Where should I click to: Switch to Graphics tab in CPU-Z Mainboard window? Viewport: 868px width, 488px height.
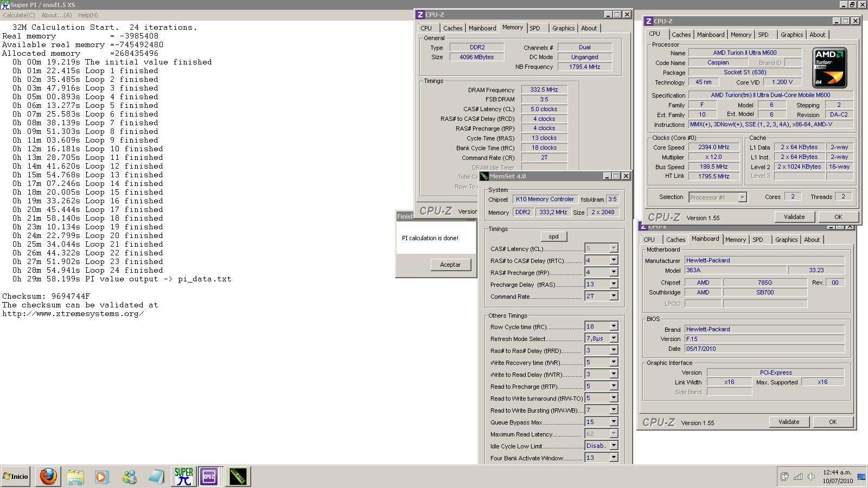pos(786,240)
